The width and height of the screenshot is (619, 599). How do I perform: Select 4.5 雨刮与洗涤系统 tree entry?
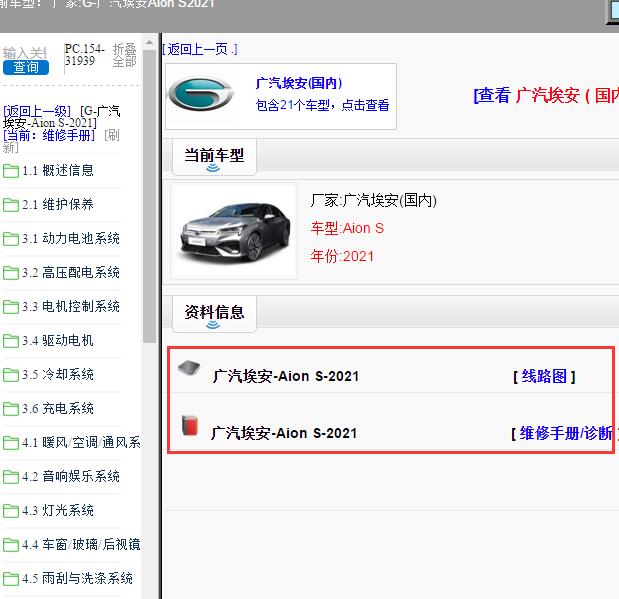click(x=77, y=578)
